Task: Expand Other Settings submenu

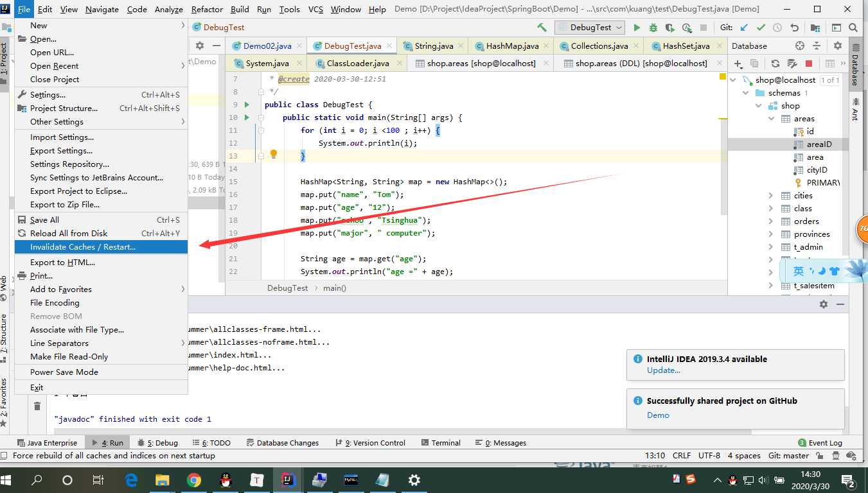Action: 101,121
